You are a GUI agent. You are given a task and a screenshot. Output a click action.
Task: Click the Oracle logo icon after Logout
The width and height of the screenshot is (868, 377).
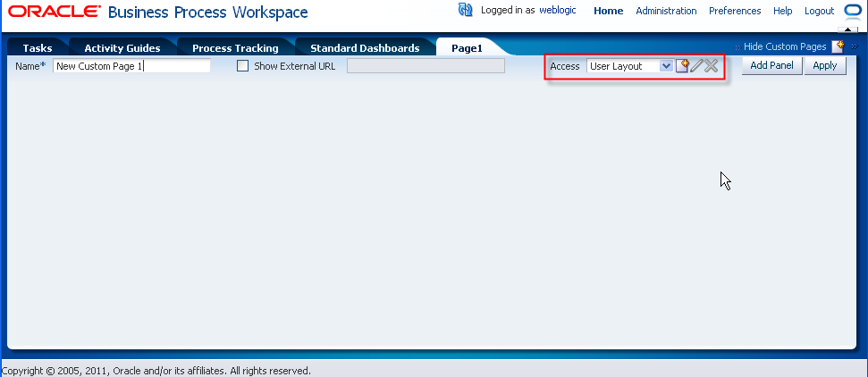(x=851, y=11)
